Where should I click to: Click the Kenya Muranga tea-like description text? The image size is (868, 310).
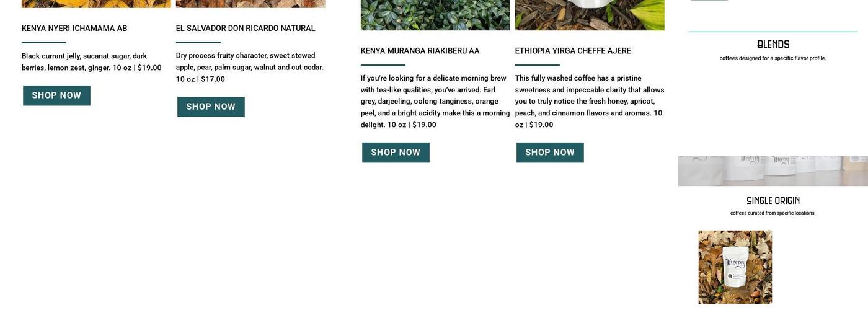[435, 102]
